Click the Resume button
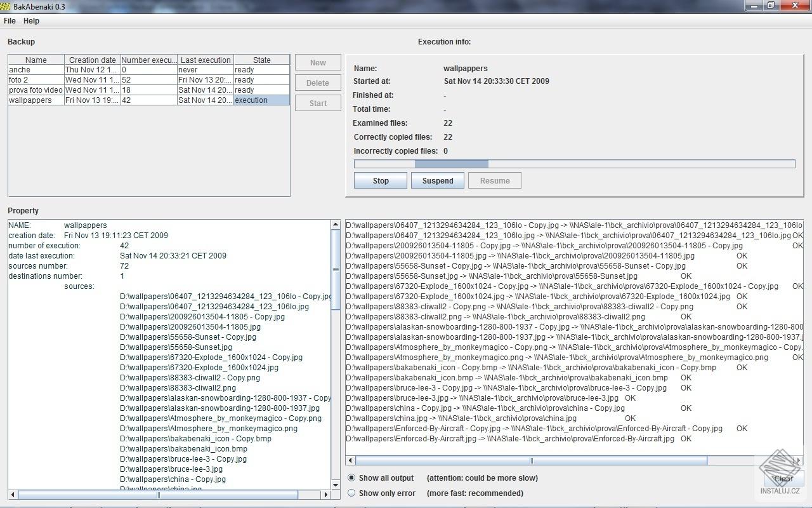The height and width of the screenshot is (508, 812). pyautogui.click(x=495, y=180)
